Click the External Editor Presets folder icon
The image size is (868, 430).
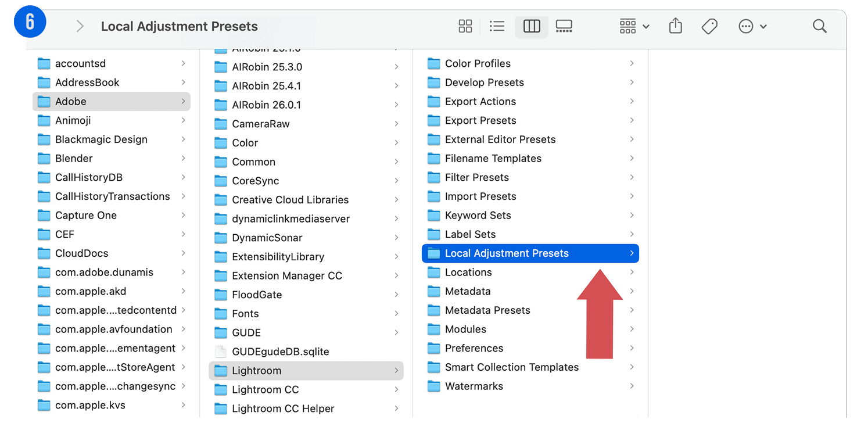pos(433,139)
